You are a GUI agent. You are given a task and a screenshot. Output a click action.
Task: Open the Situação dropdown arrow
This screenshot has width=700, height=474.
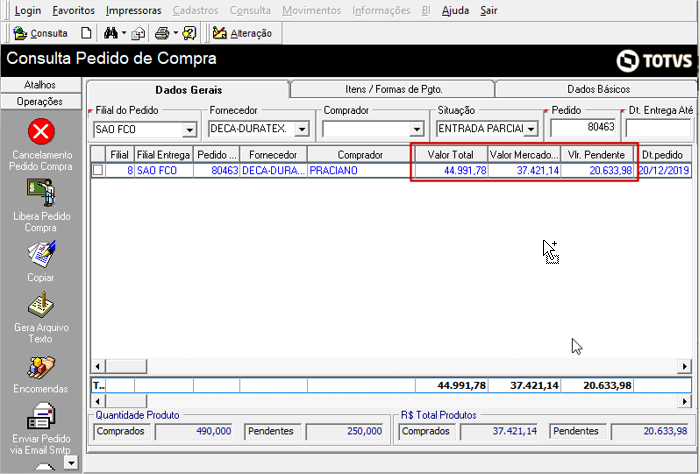[531, 129]
